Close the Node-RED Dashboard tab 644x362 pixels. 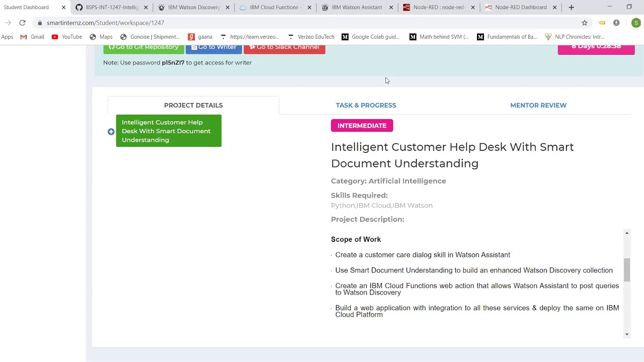[x=554, y=8]
